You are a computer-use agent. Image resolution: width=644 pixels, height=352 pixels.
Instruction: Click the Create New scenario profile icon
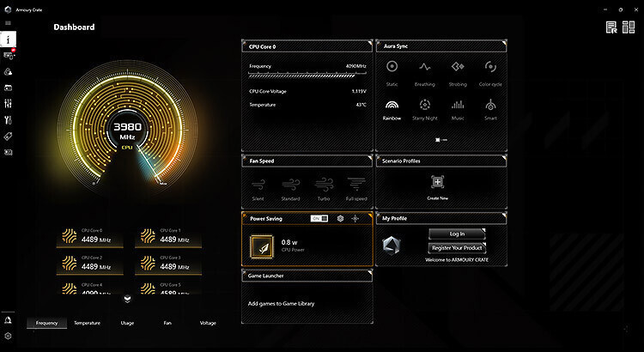click(437, 182)
